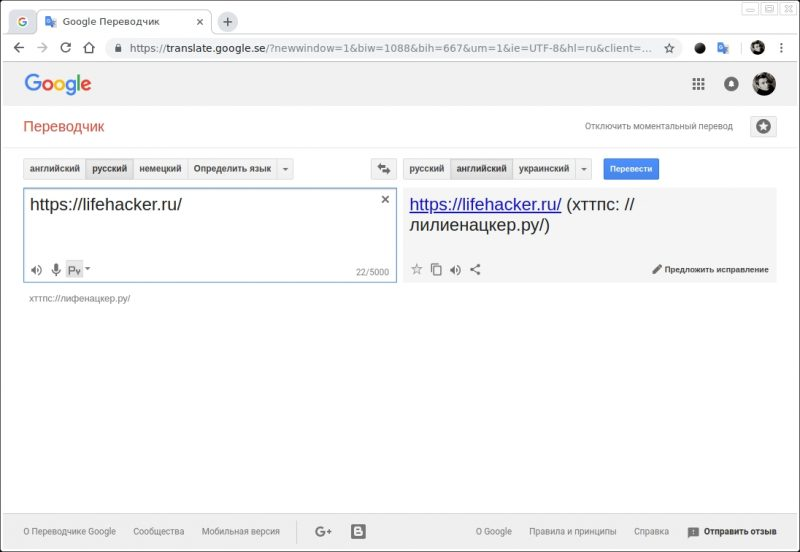The width and height of the screenshot is (800, 552).
Task: Listen to the translated text audio
Action: click(x=455, y=269)
